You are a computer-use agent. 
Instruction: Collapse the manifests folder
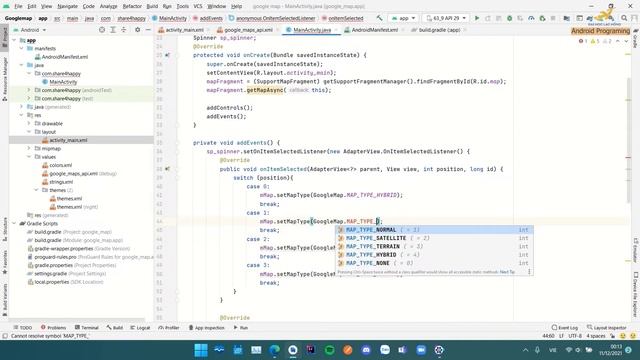22,49
